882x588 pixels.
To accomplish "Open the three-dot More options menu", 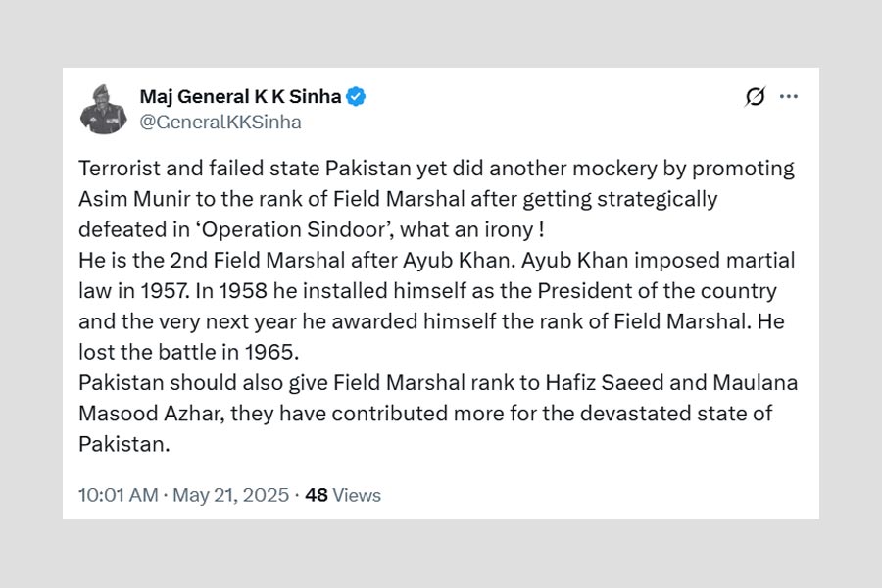I will click(x=788, y=96).
